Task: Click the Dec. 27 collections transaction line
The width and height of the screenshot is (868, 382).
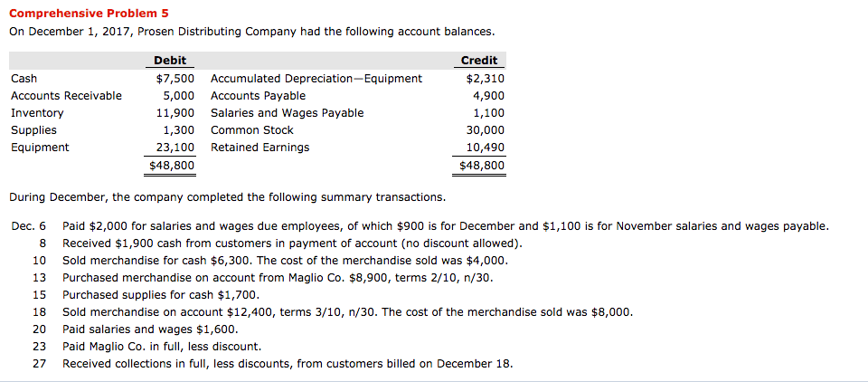Action: (288, 364)
